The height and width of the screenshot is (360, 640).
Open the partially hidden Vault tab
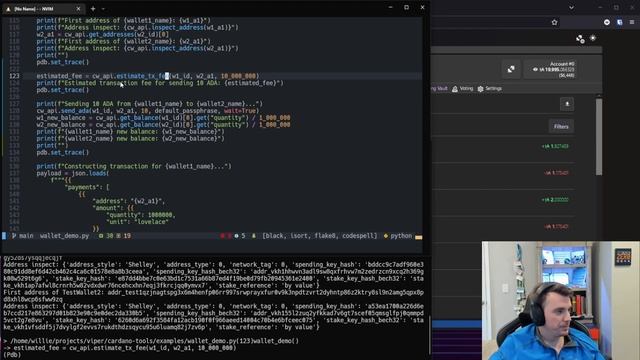pyautogui.click(x=440, y=89)
